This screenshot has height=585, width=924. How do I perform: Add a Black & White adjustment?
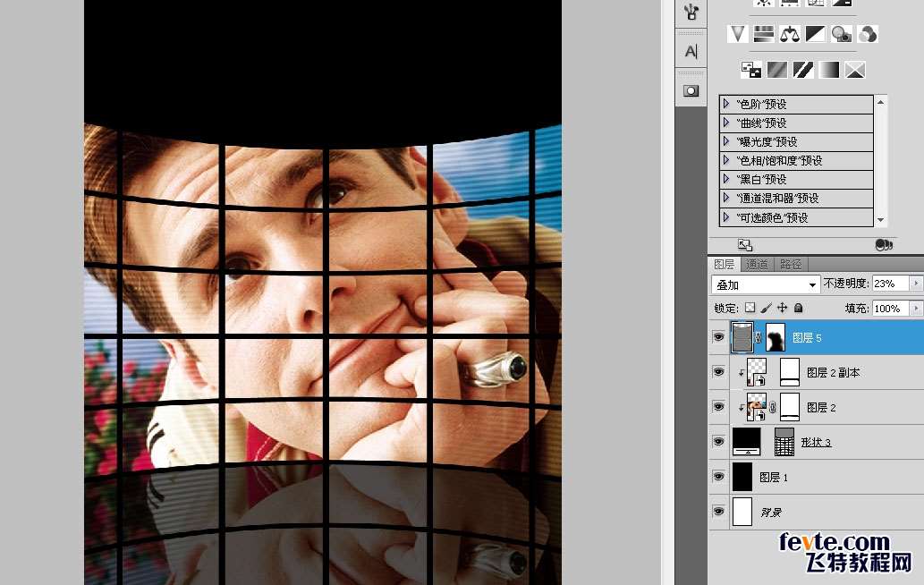point(816,34)
